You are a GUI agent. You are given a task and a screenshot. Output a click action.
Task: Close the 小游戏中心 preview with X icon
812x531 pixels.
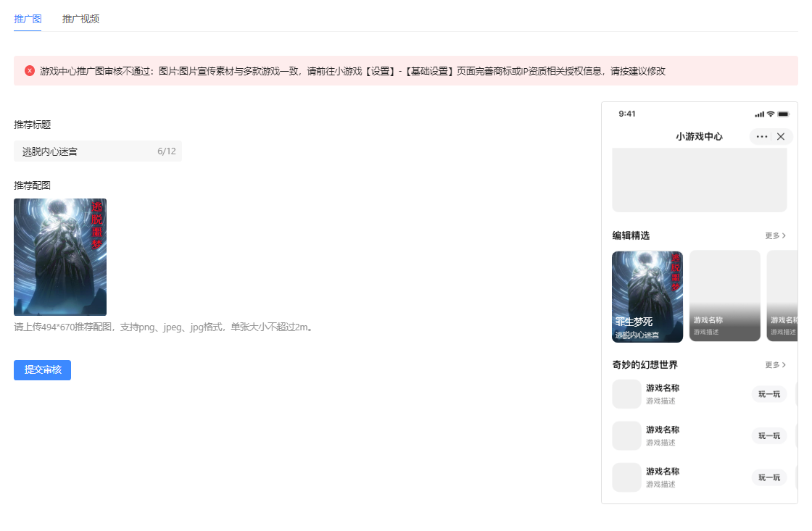tap(781, 137)
